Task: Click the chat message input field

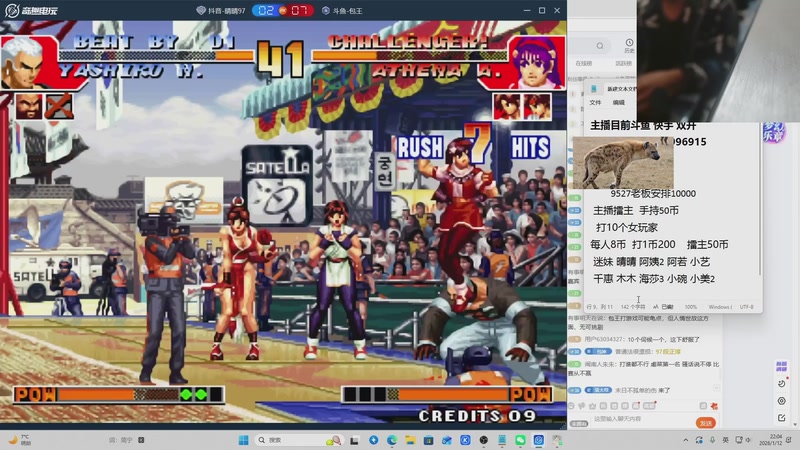Action: click(x=642, y=419)
